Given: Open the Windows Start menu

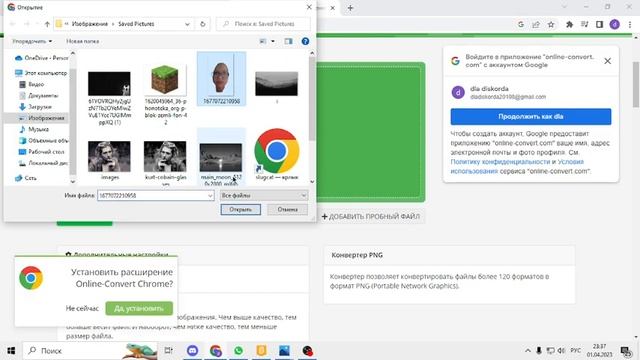Looking at the screenshot, I should (x=11, y=351).
